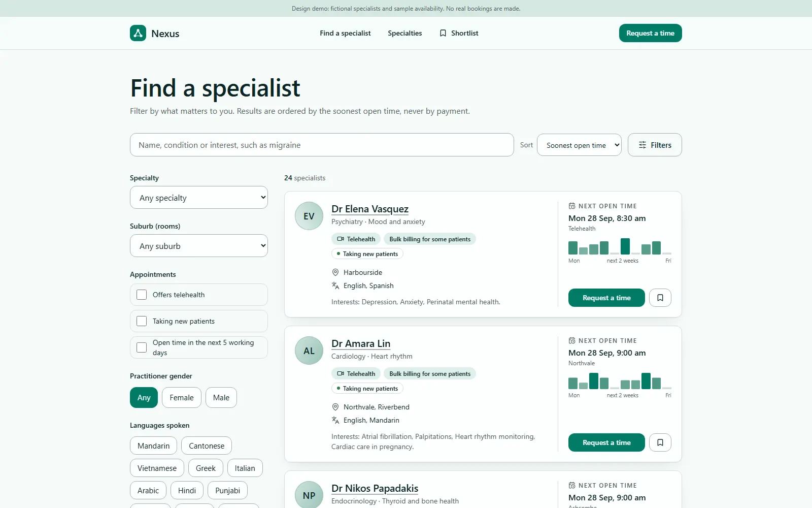Click Dr Elena Vasquez's Taking new patients tag

click(367, 253)
